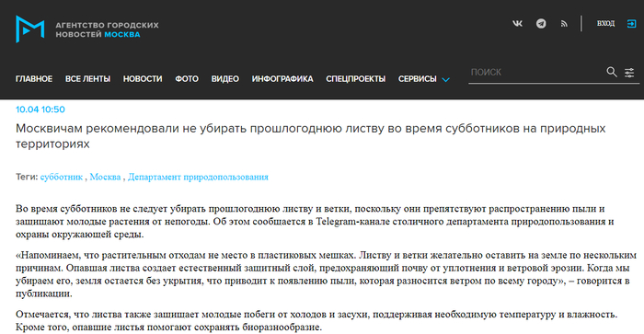The height and width of the screenshot is (334, 644).
Task: Expand the СЕРВИСЫ dropdown menu
Action: pos(424,79)
